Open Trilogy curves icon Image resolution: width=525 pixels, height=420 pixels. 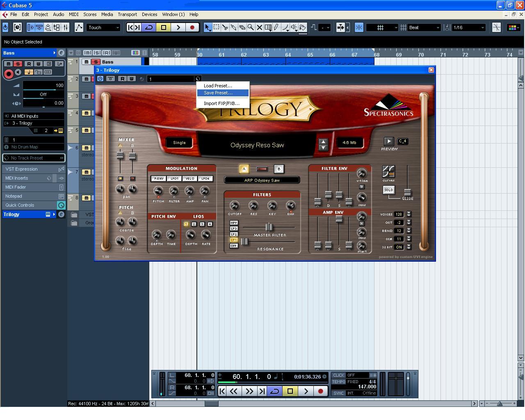[388, 171]
